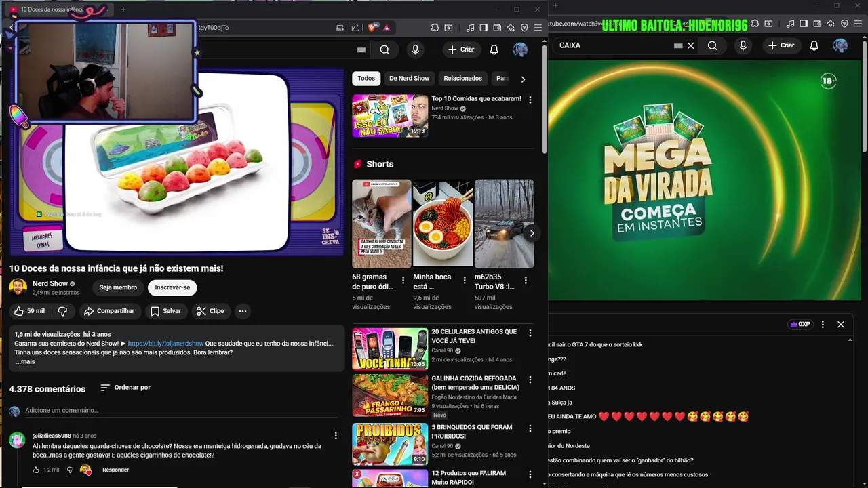Open live chat three-dot options menu
Viewport: 868px width, 488px height.
[x=823, y=325]
